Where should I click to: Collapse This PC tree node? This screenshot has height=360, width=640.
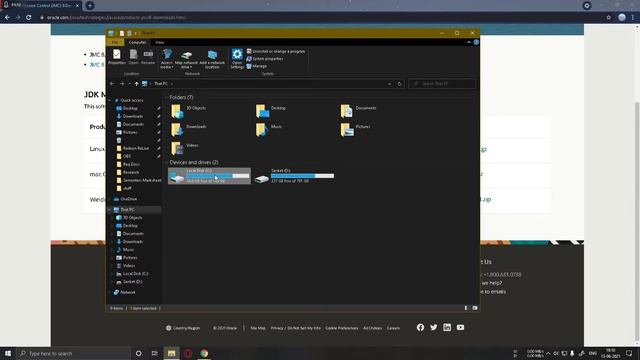(110, 209)
